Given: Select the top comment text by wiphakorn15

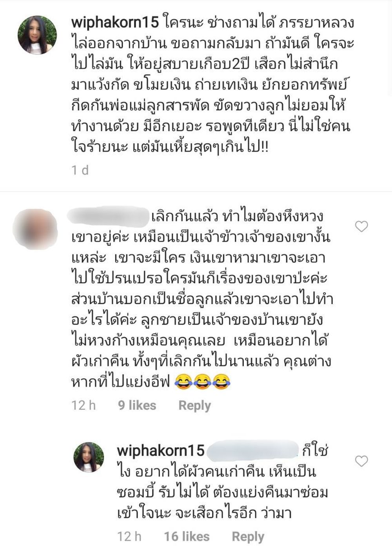Looking at the screenshot, I should 212,86.
